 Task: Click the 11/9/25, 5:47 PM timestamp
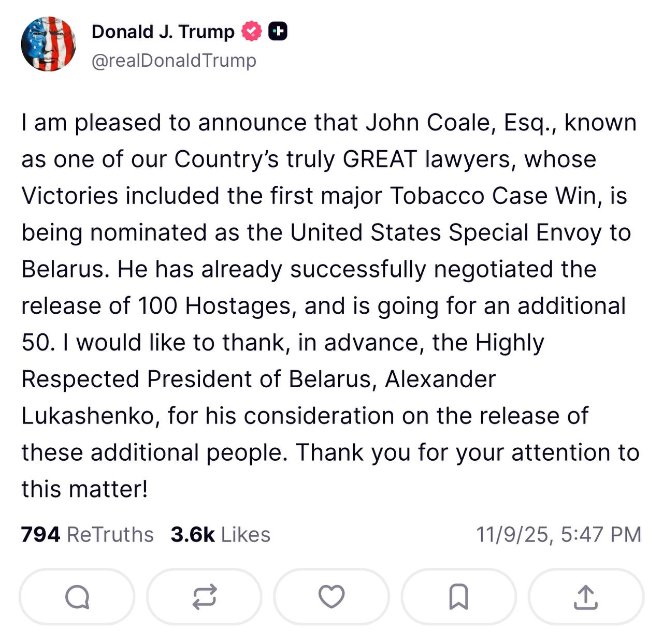pyautogui.click(x=558, y=535)
